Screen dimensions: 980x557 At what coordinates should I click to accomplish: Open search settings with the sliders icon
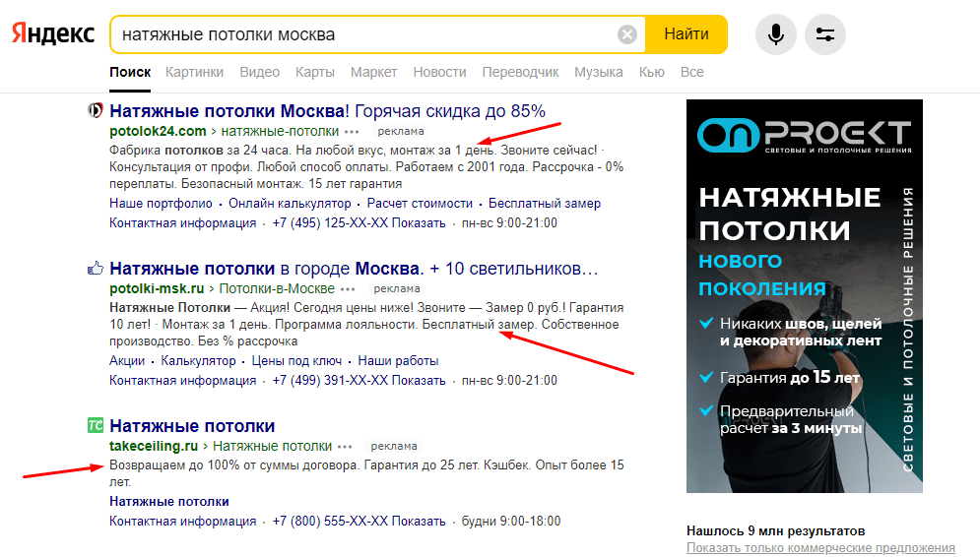point(825,34)
